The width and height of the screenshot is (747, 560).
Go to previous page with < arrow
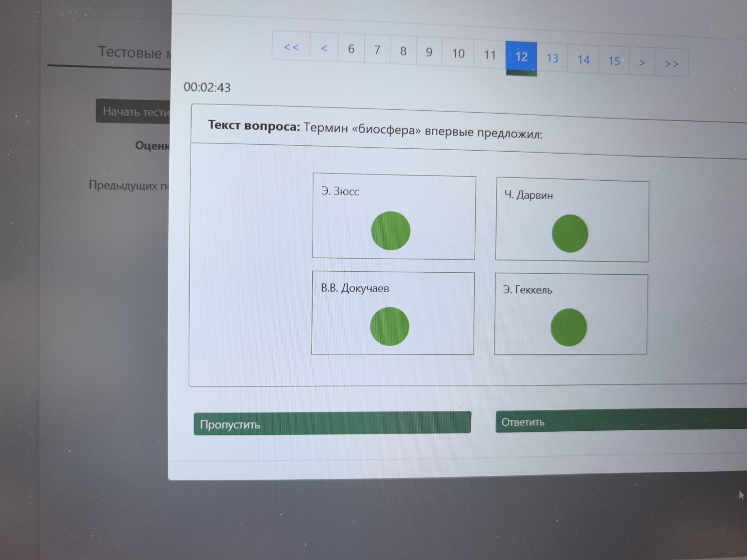click(x=324, y=48)
